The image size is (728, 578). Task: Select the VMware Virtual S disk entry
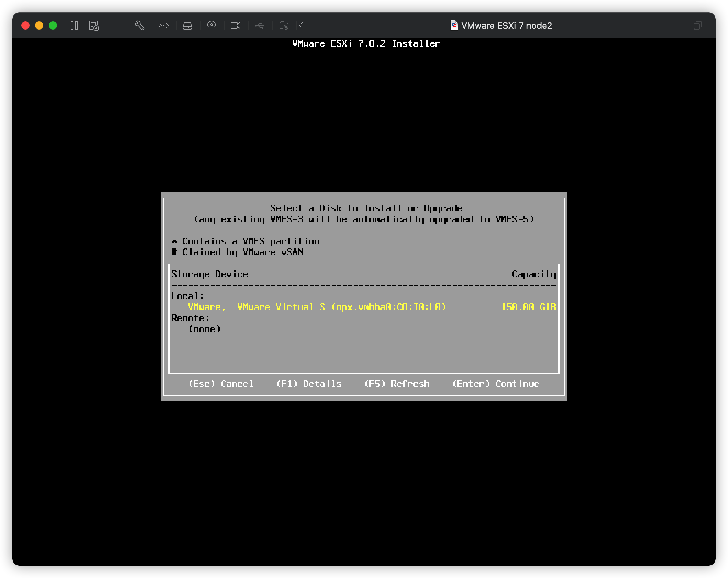pyautogui.click(x=317, y=307)
